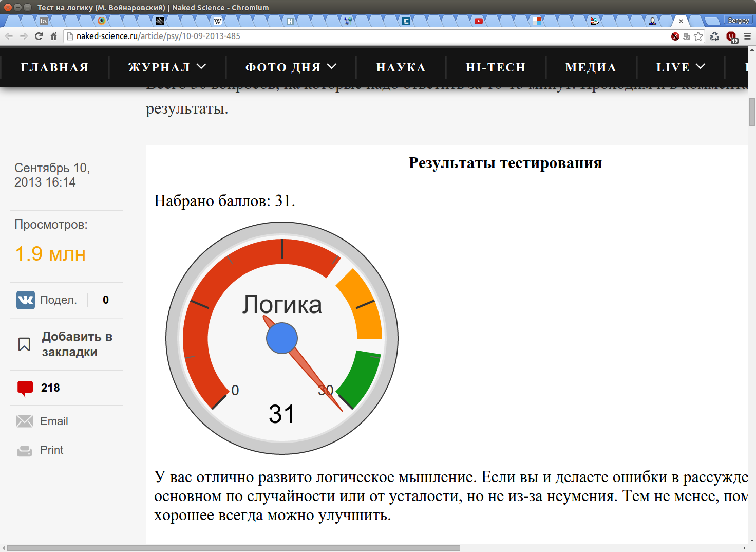Screen dimensions: 756x552
Task: Open a new tab with the new-tab button
Action: [x=712, y=21]
